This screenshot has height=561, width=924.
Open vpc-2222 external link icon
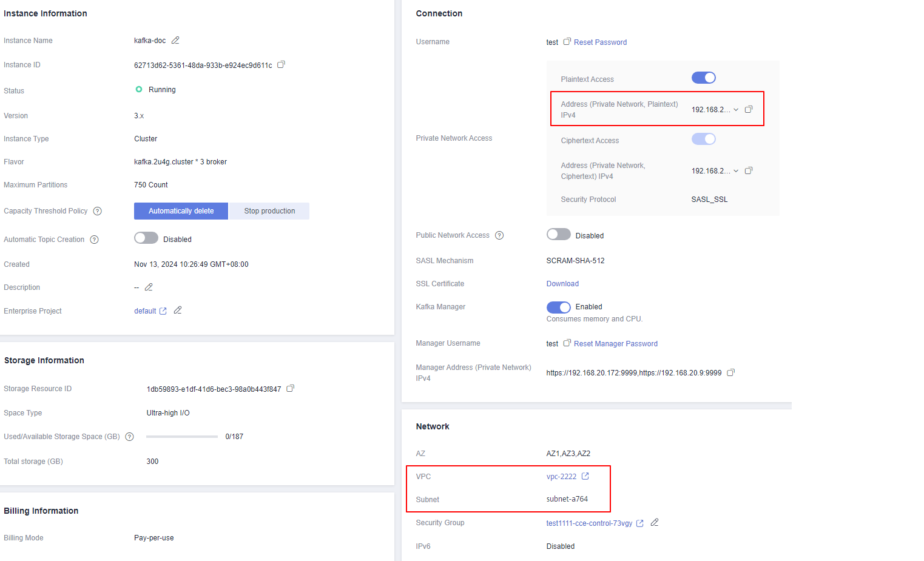pyautogui.click(x=585, y=476)
